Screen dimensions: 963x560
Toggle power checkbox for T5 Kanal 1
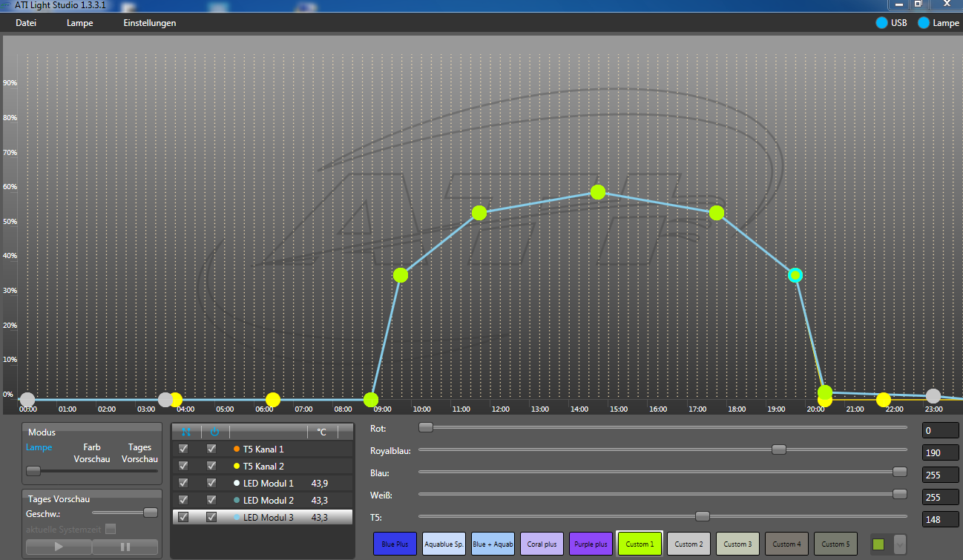(211, 449)
